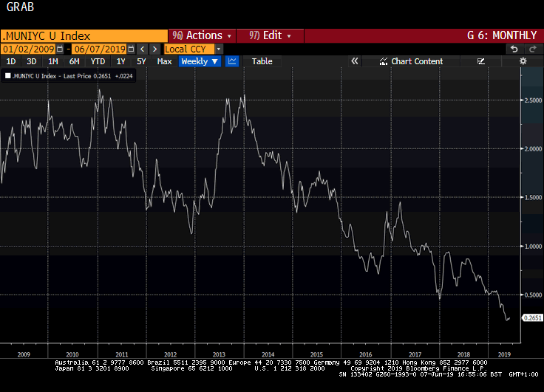
Task: Open Chart Content panel
Action: pos(411,61)
